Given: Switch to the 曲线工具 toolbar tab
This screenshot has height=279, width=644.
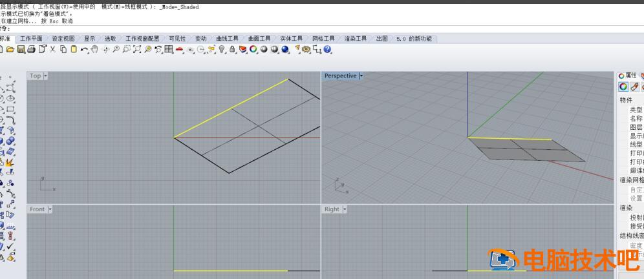Looking at the screenshot, I should (x=227, y=39).
